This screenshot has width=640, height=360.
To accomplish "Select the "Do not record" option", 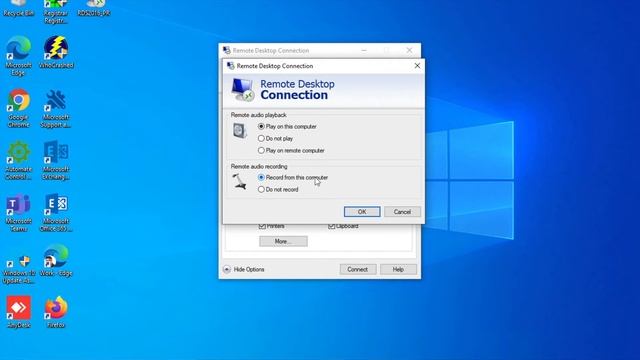I will pyautogui.click(x=278, y=189).
